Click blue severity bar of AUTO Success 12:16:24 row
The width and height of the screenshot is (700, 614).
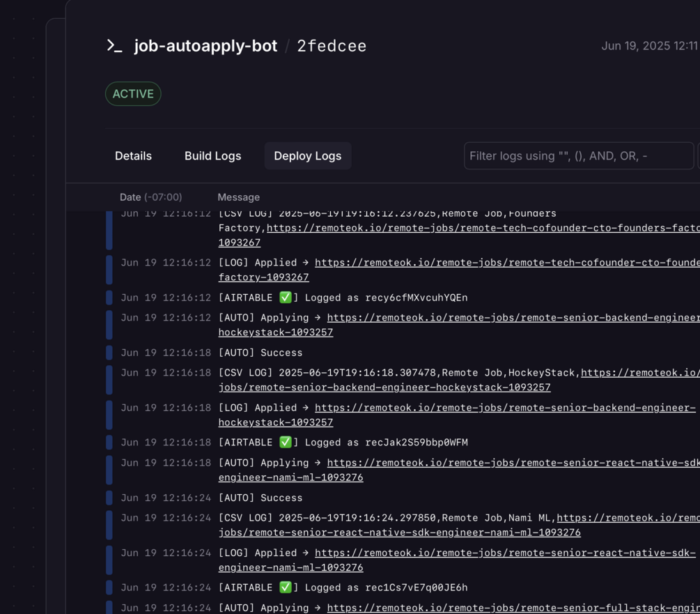pyautogui.click(x=109, y=498)
